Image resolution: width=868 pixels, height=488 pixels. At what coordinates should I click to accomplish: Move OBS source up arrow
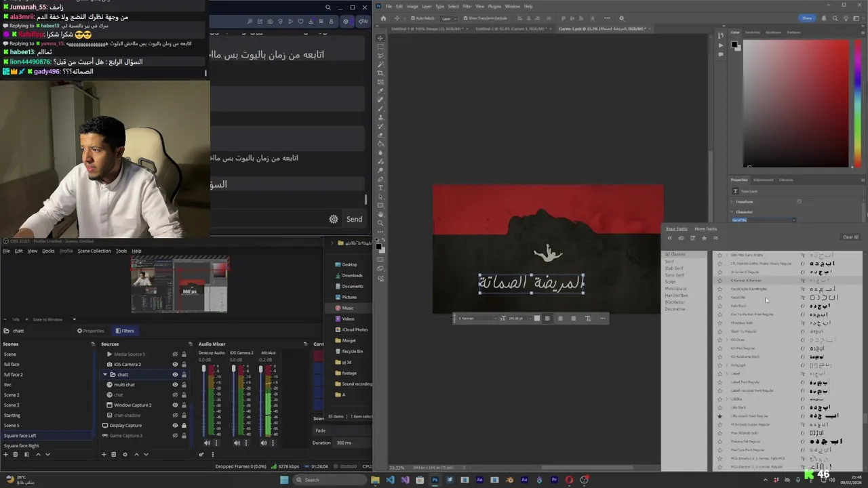136,454
